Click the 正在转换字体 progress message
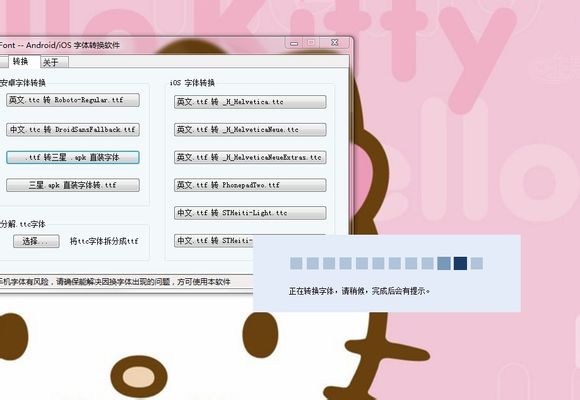Screen dimensions: 580x400 point(359,291)
